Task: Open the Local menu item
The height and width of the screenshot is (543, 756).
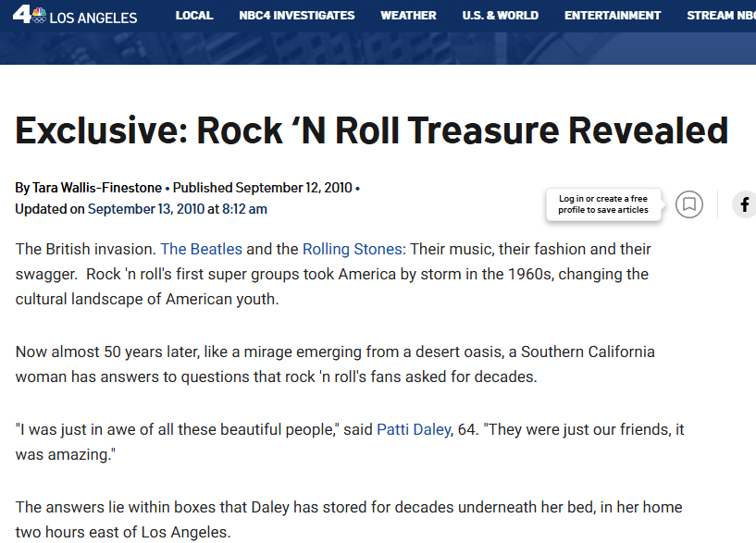Action: point(194,16)
